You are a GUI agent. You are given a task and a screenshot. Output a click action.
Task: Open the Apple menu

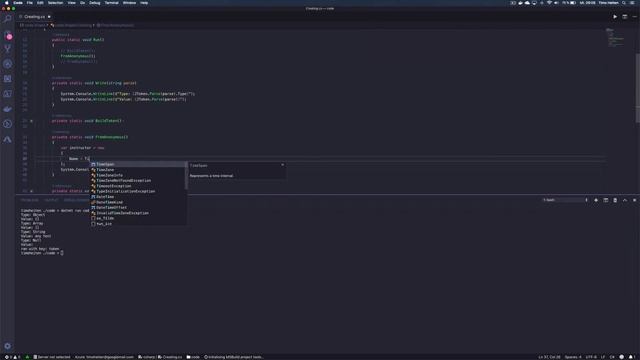6,3
